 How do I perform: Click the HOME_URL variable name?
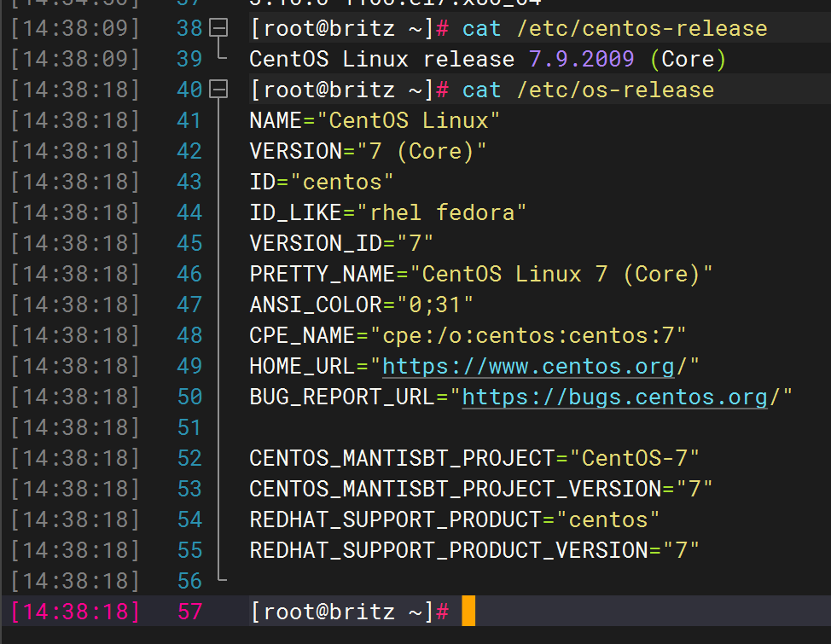[x=302, y=366]
